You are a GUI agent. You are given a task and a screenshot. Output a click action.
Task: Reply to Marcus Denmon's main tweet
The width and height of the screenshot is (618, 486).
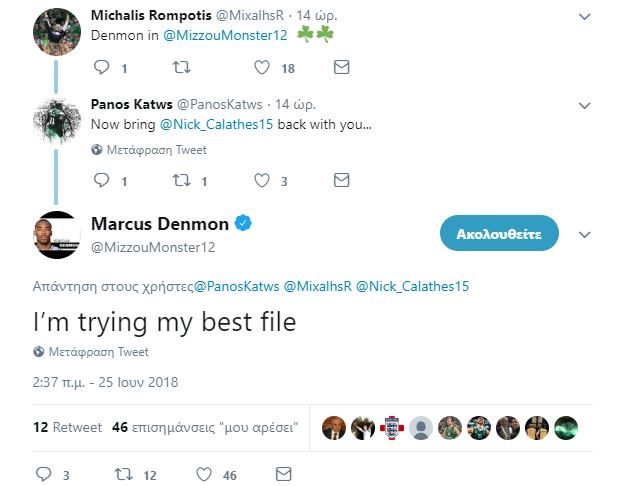[x=43, y=474]
